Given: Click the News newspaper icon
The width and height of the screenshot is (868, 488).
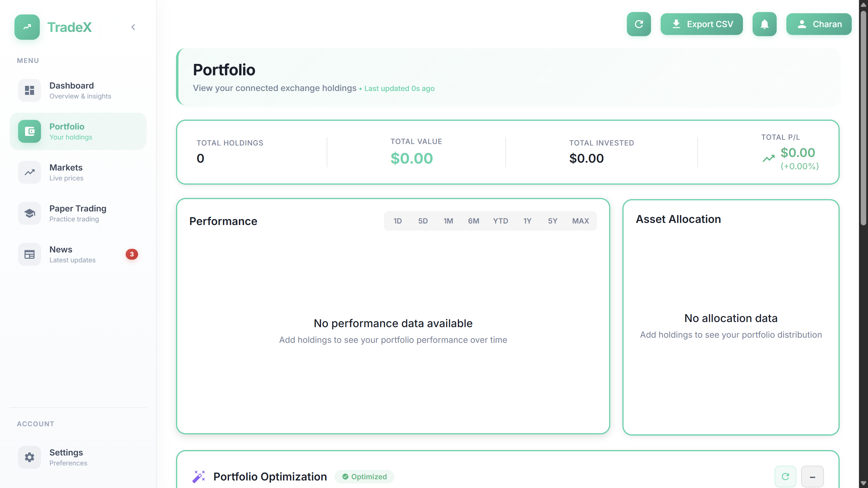Looking at the screenshot, I should click(x=30, y=254).
